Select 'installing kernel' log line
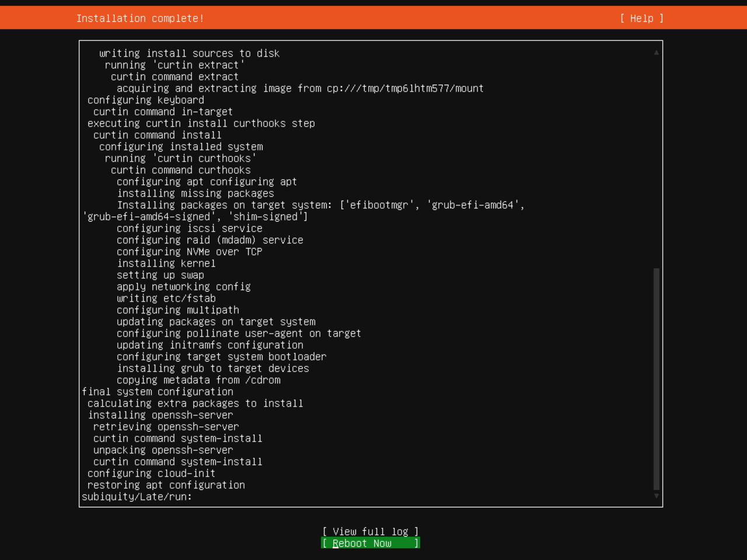 [166, 263]
